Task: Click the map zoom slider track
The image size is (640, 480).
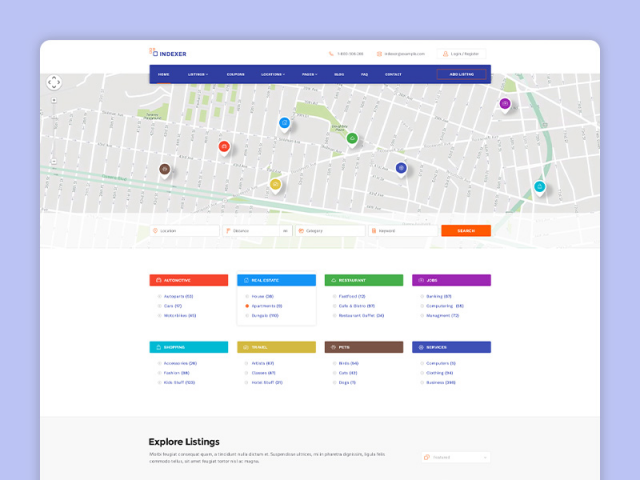Action: point(54,131)
